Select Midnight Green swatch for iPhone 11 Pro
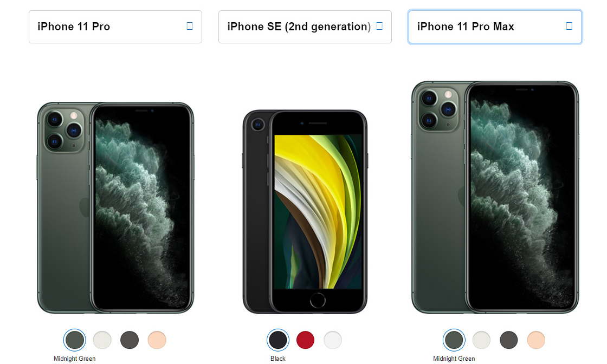The image size is (607, 364). point(75,340)
